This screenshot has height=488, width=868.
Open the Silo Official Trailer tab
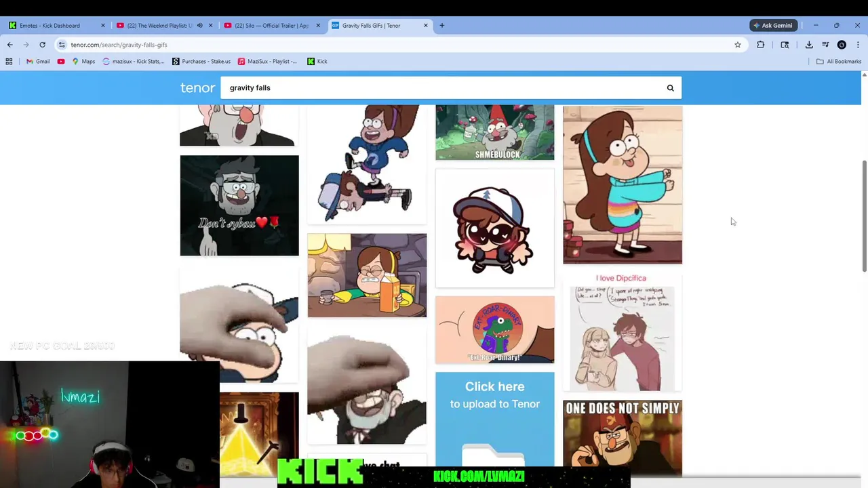(x=271, y=26)
